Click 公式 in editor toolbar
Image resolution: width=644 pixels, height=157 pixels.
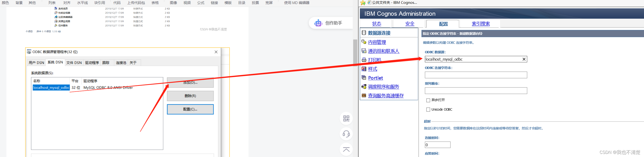[201, 3]
